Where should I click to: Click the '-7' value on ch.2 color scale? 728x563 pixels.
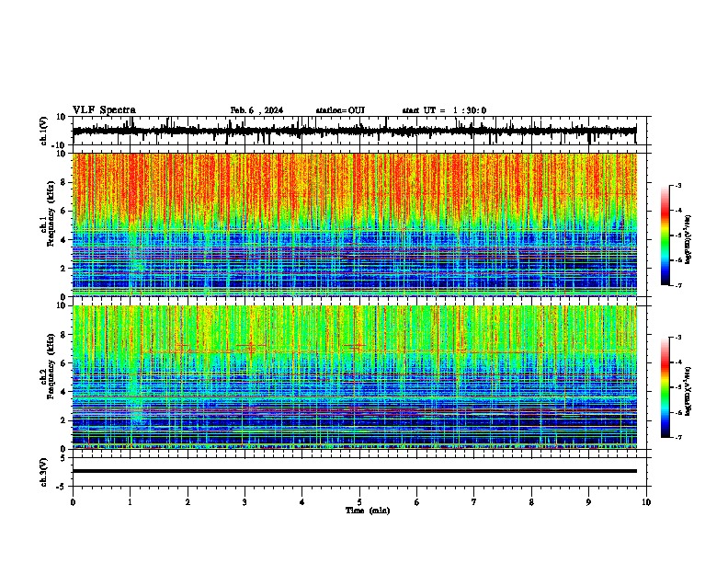677,437
